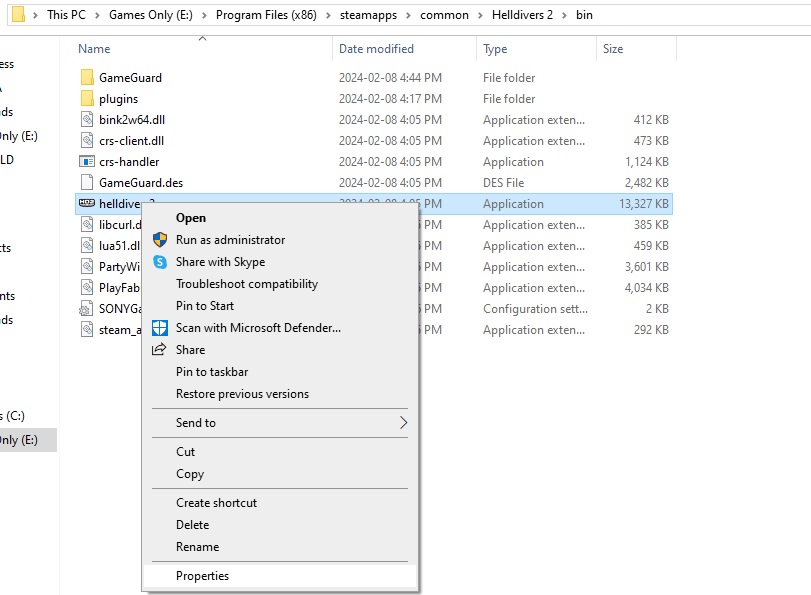This screenshot has width=811, height=595.
Task: Click the PlayFab dll file icon
Action: pyautogui.click(x=87, y=288)
